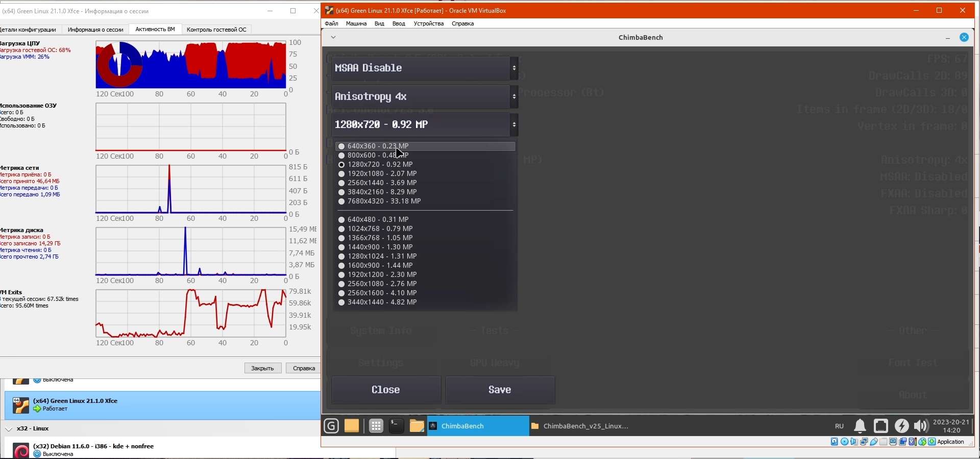Select 1024x768 - 0.79 MP resolution
The image size is (980, 459).
(x=425, y=229)
